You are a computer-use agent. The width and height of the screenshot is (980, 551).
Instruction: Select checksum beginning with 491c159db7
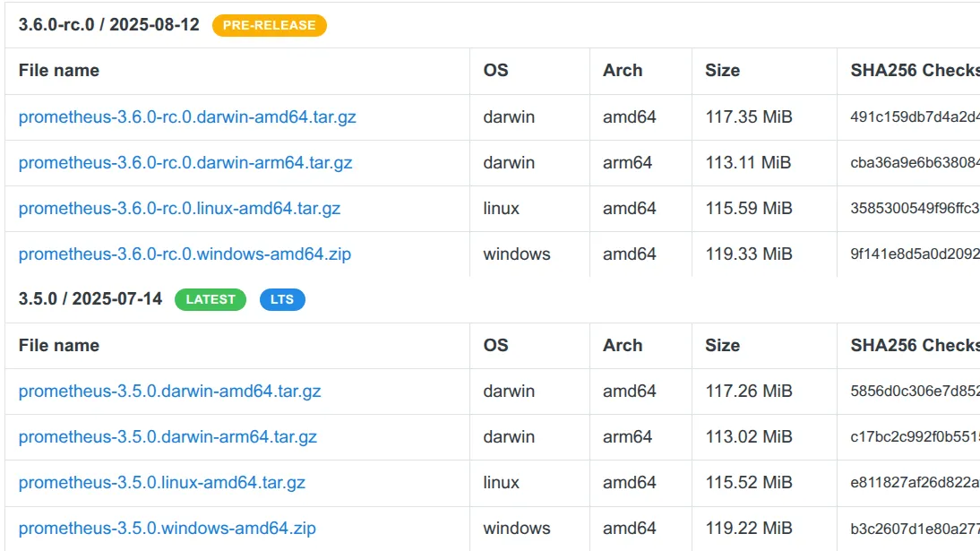click(915, 117)
